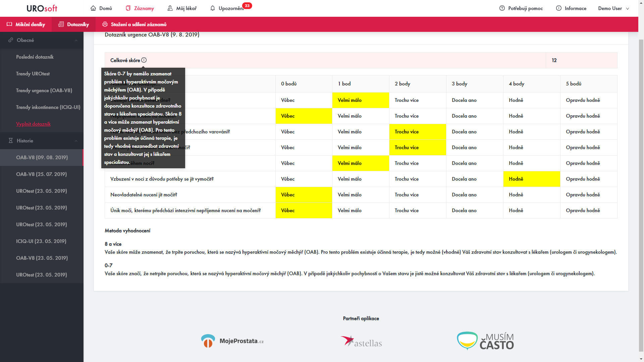Select history entry OAB-V8 (25. 07. 2019)
The width and height of the screenshot is (644, 362).
(x=41, y=174)
